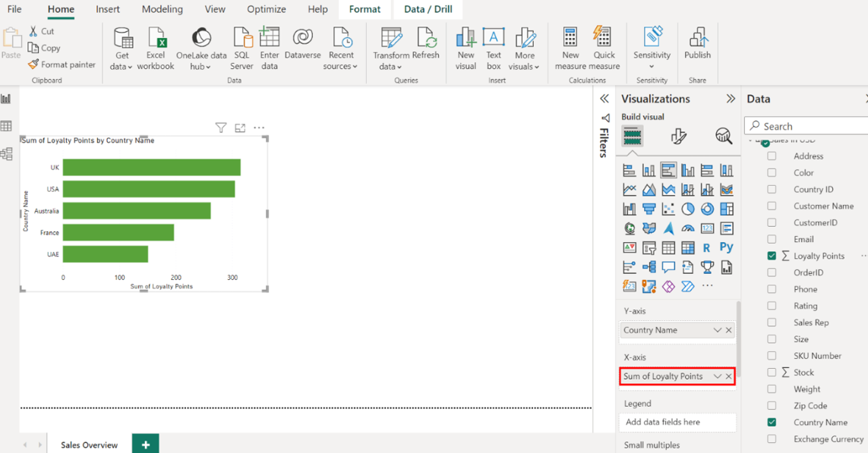Click the filter icon above the chart
This screenshot has width=868, height=453.
point(221,128)
